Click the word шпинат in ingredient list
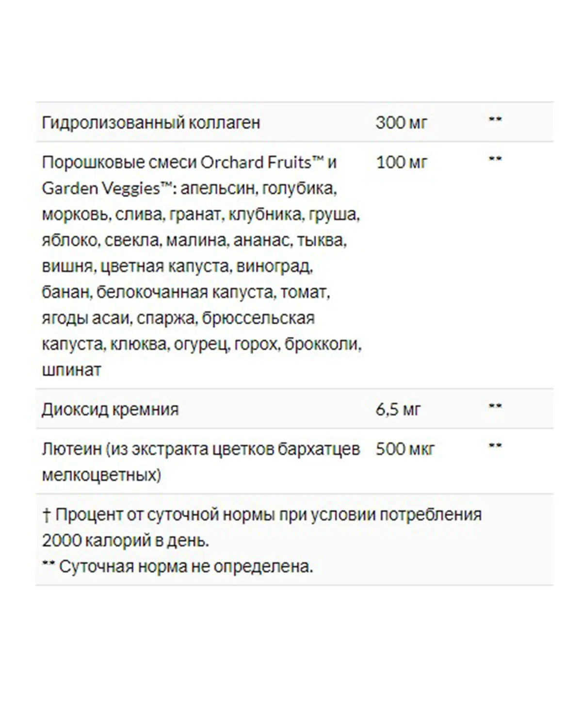582x728 pixels. (71, 370)
